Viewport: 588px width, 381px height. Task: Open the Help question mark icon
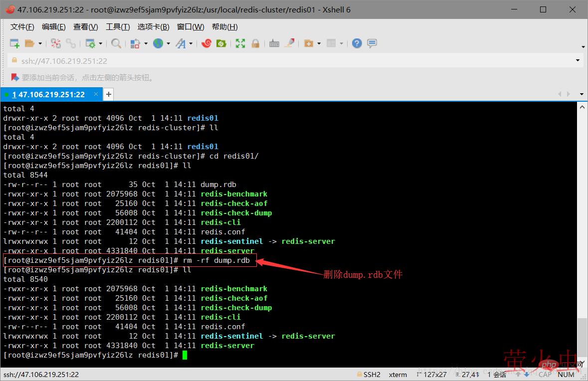click(x=357, y=44)
